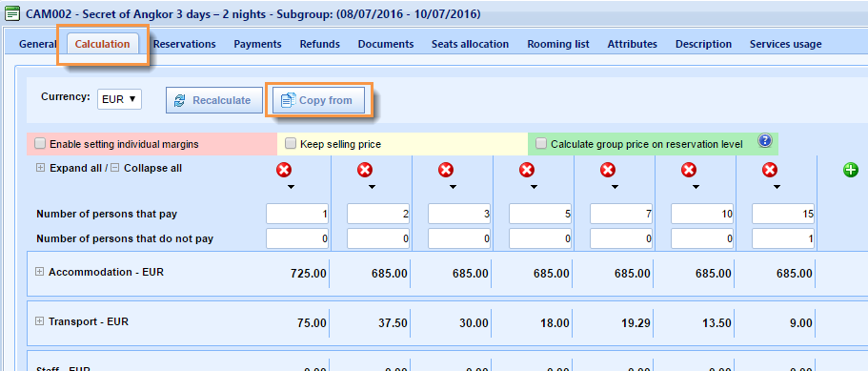
Task: Edit non-paying persons field under 10 column
Action: tap(702, 238)
